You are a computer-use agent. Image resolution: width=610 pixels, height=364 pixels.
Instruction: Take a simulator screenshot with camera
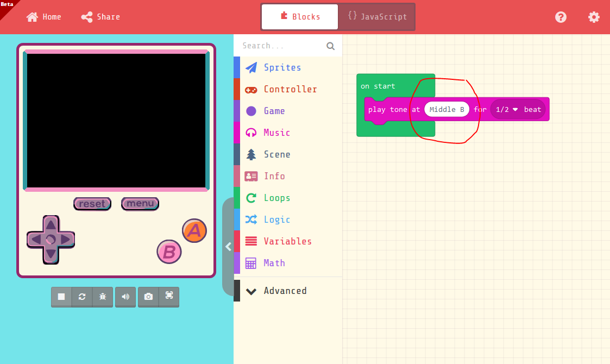click(148, 297)
